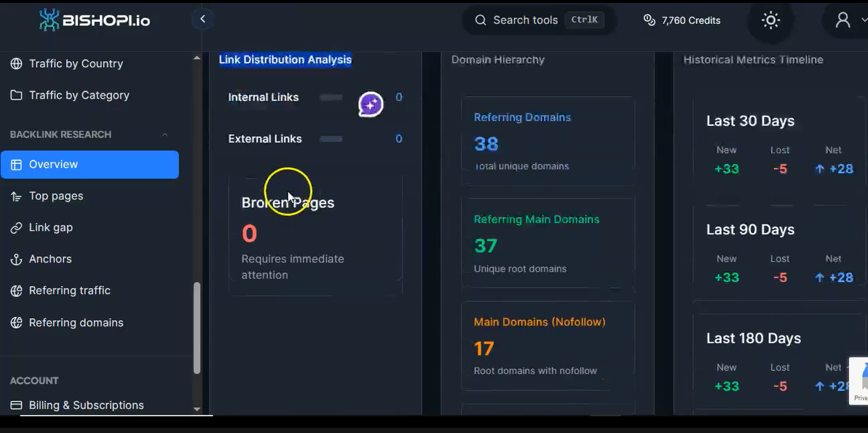Image resolution: width=868 pixels, height=433 pixels.
Task: Select the anchor icon for Anchors
Action: (x=16, y=258)
